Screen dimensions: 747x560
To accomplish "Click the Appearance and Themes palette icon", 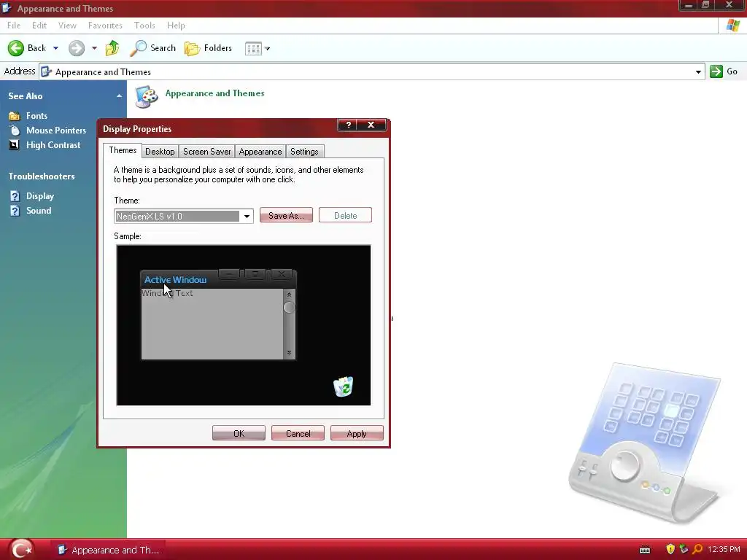I will click(146, 97).
